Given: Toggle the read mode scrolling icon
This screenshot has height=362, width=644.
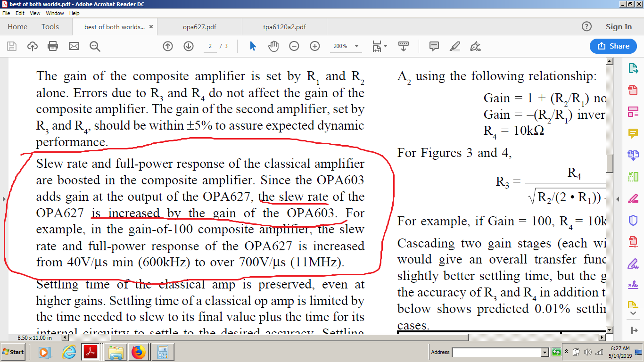Looking at the screenshot, I should coord(404,46).
